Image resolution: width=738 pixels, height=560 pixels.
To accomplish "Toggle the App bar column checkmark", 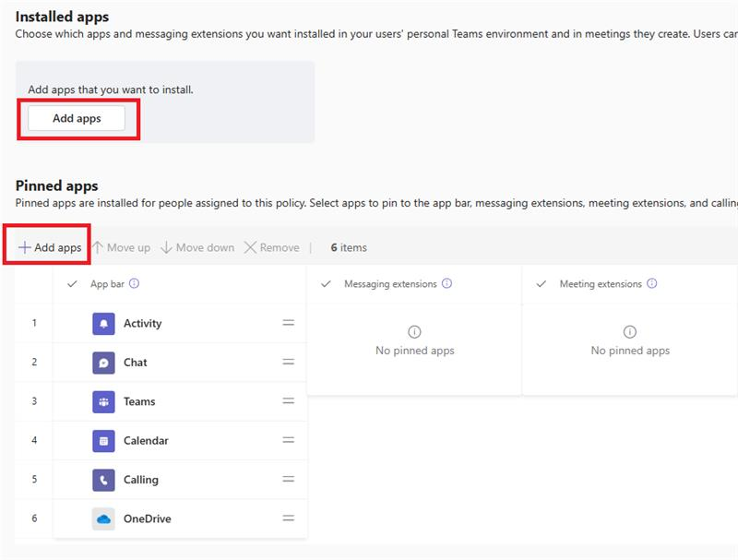I will pos(72,284).
